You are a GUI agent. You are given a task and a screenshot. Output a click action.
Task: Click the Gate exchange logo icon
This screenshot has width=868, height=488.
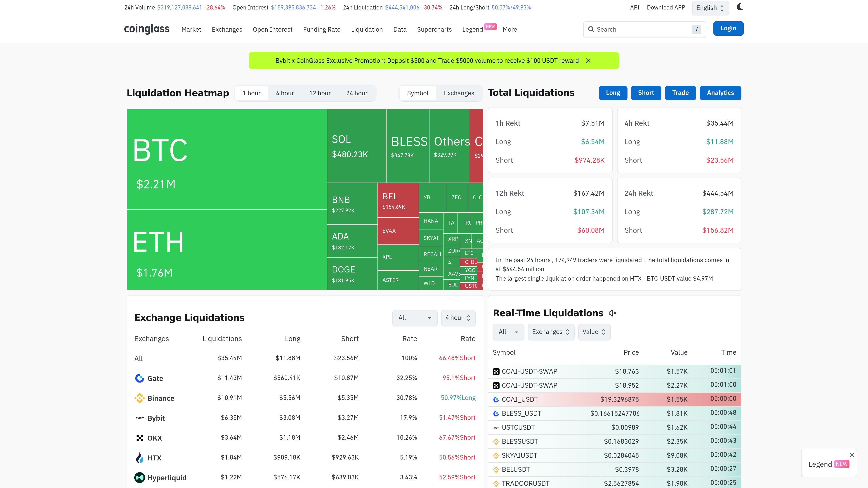[x=139, y=378]
